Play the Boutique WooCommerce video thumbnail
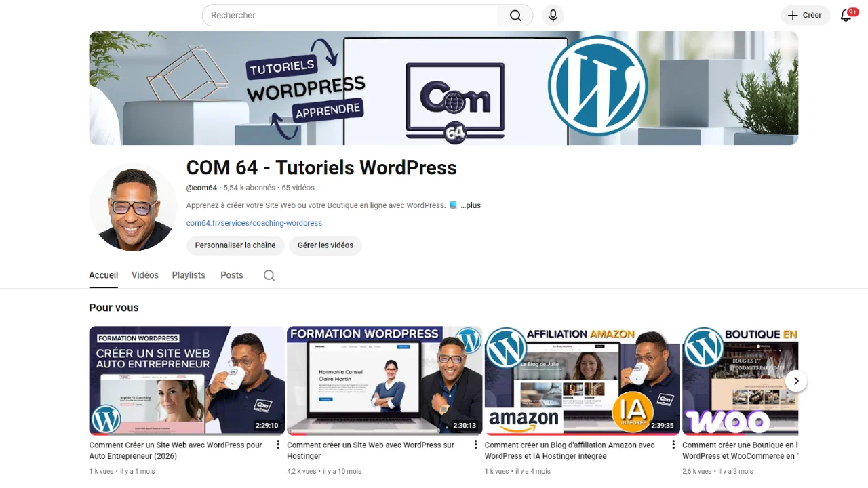This screenshot has width=868, height=488. pos(732,380)
